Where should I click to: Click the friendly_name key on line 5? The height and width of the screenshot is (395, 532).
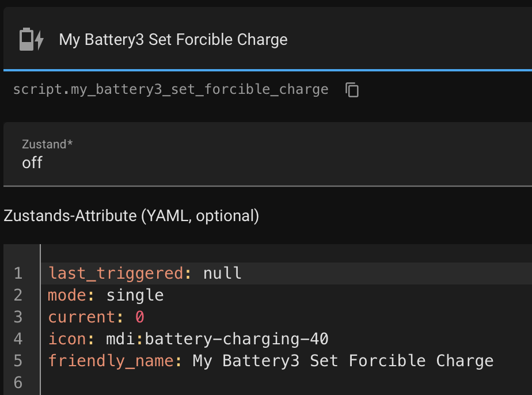[111, 361]
